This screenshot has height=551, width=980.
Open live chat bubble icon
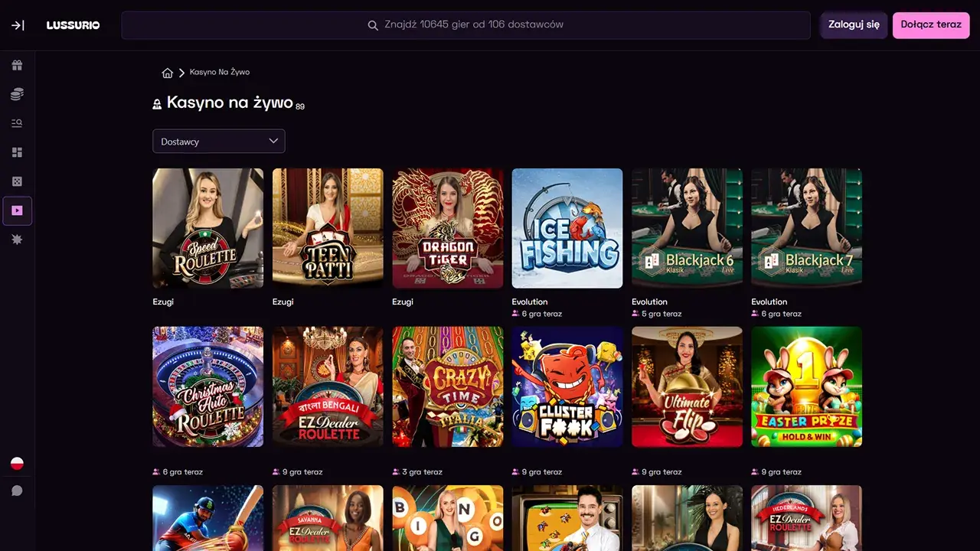(17, 491)
